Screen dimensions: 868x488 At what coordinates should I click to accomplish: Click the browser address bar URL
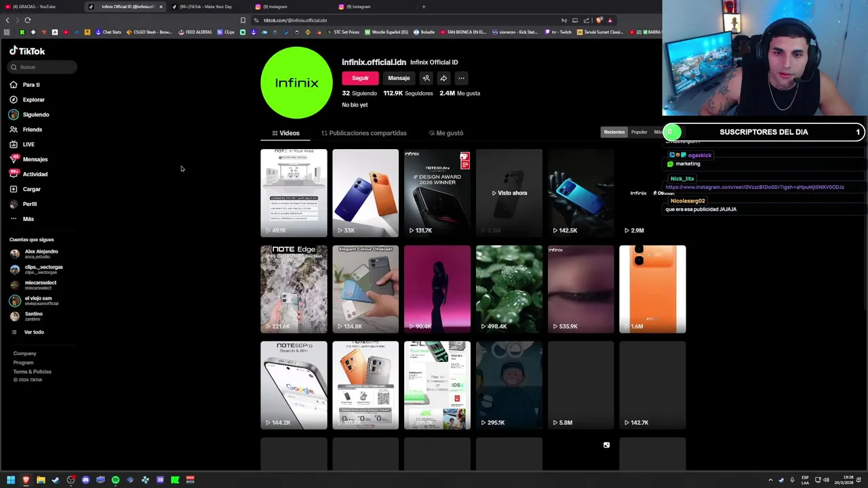coord(295,20)
